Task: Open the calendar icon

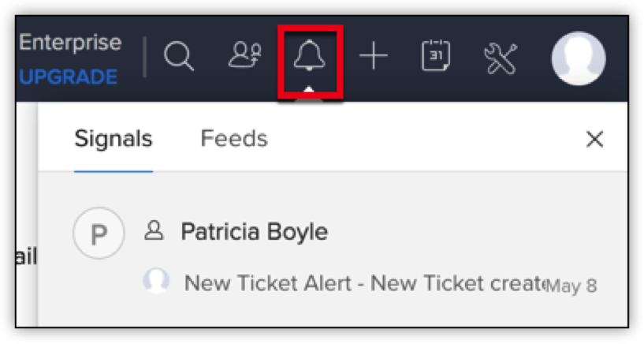Action: (x=435, y=57)
